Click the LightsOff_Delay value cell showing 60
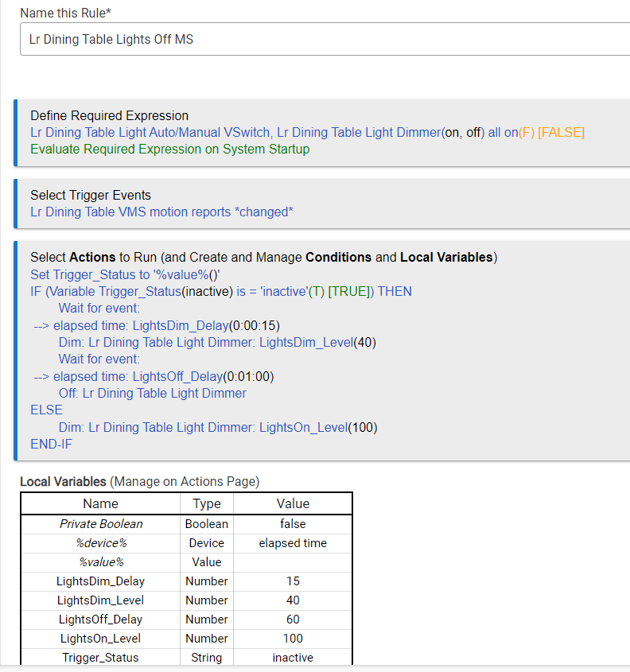Image resolution: width=630 pixels, height=672 pixels. point(293,620)
